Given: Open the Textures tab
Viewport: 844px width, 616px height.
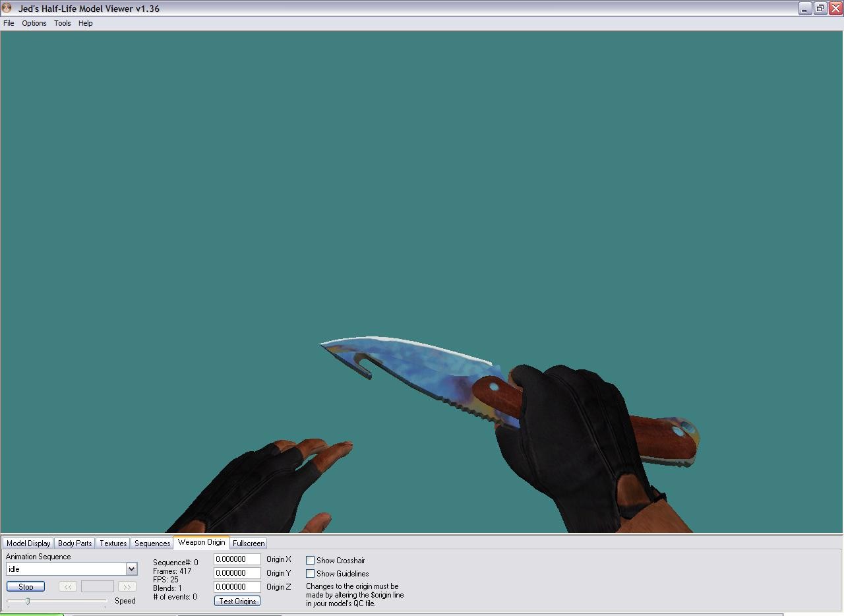Looking at the screenshot, I should 112,543.
